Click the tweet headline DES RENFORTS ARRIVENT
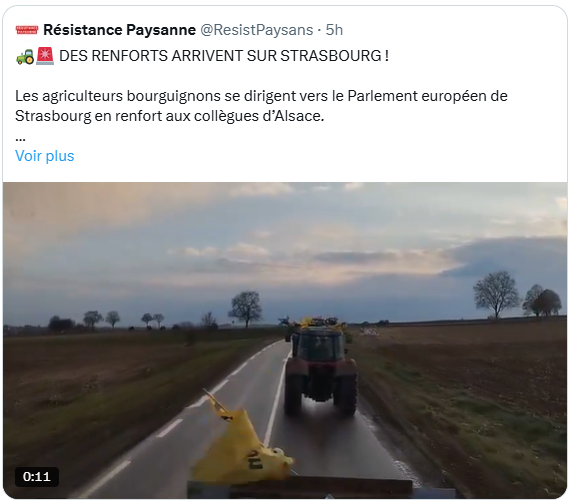Image resolution: width=571 pixels, height=503 pixels. [x=224, y=56]
